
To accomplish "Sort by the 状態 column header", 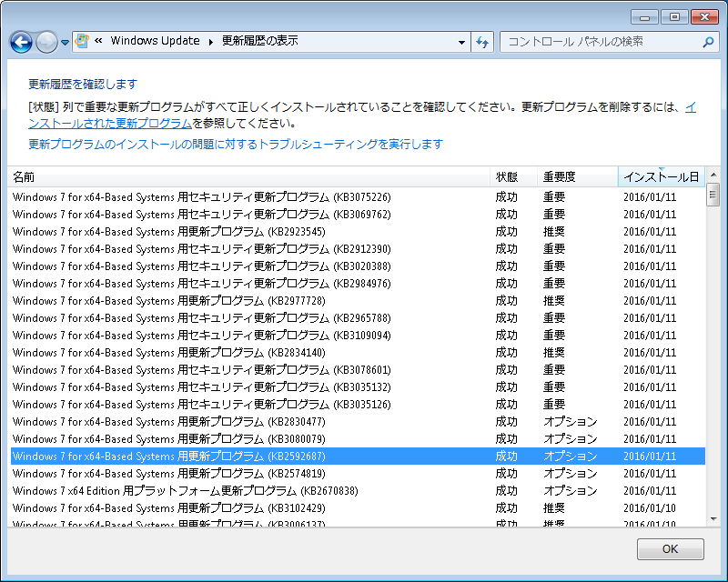I will [513, 176].
